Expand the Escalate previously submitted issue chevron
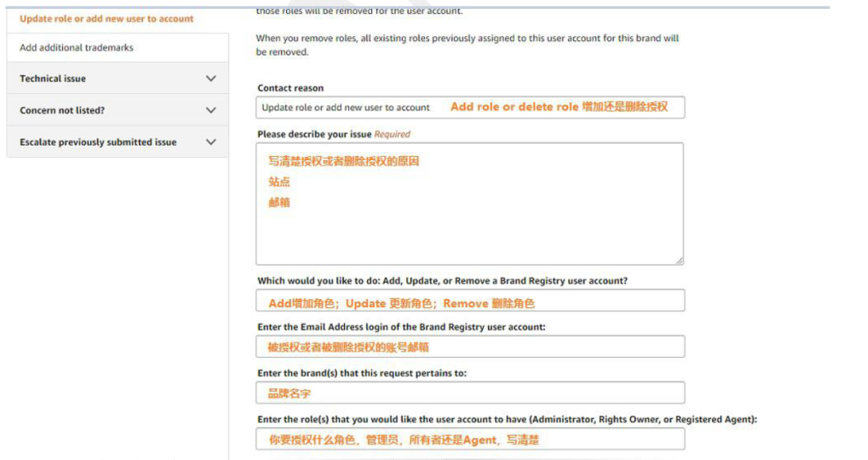Image resolution: width=868 pixels, height=460 pixels. point(211,142)
